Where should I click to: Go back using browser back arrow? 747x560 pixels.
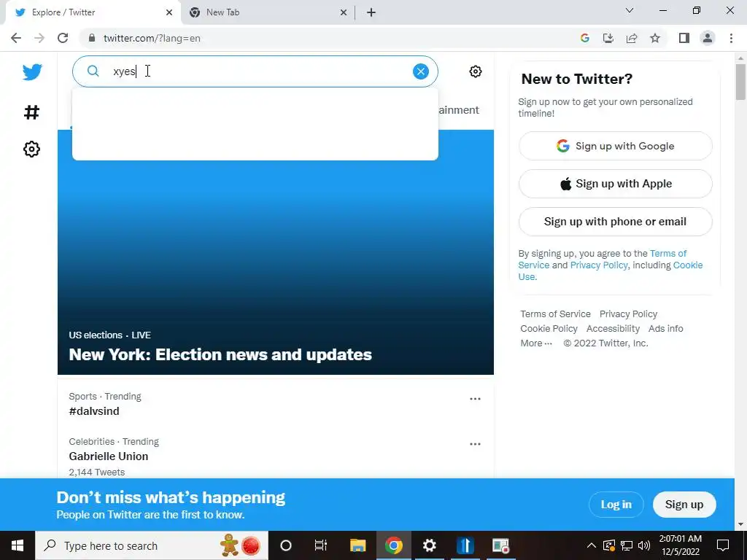[x=16, y=38]
